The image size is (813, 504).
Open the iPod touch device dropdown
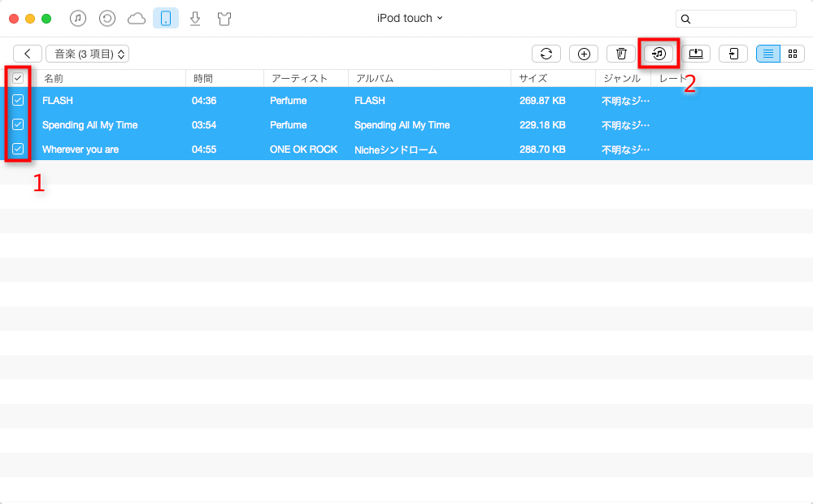pyautogui.click(x=410, y=18)
